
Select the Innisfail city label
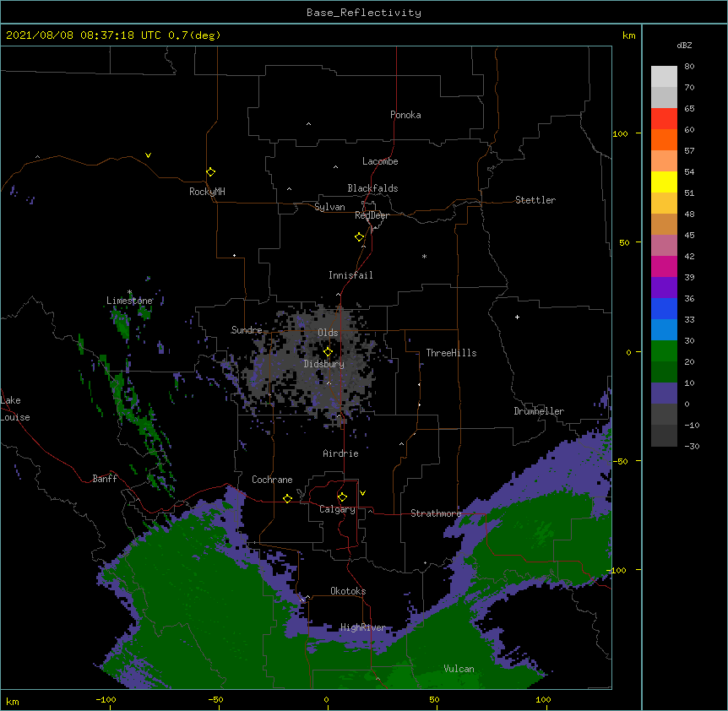click(x=350, y=275)
